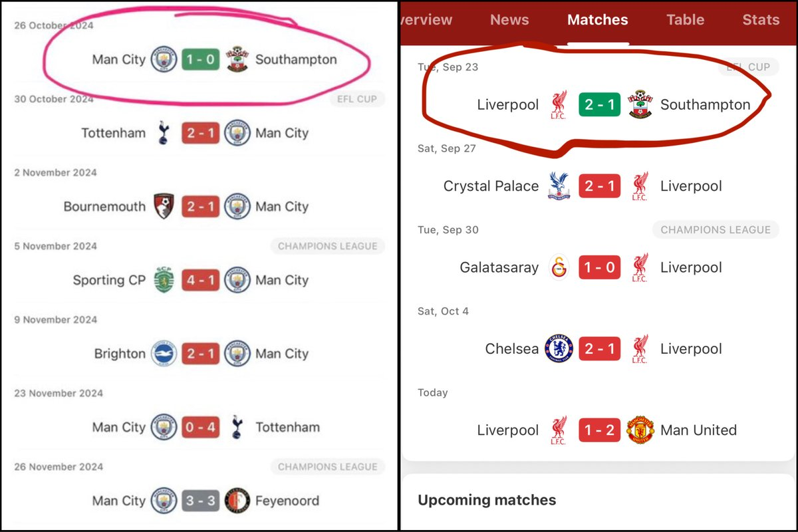Switch to the News tab
798x532 pixels.
coord(509,20)
